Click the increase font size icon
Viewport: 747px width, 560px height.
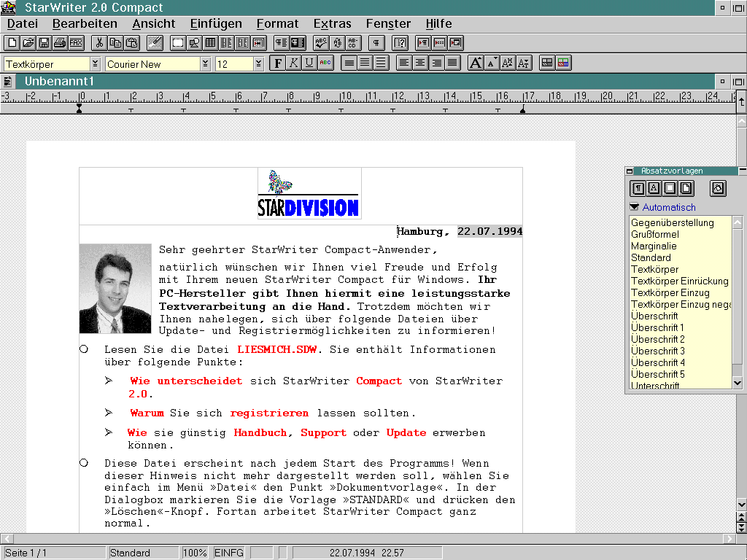[476, 63]
